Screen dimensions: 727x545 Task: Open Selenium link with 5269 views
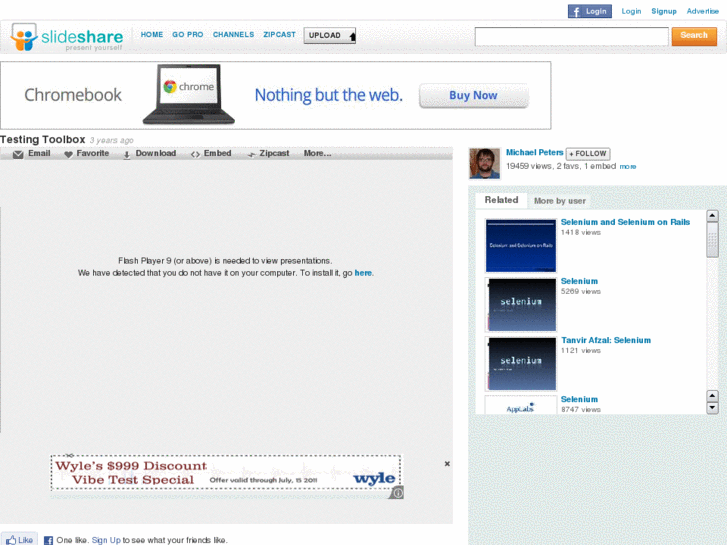[579, 281]
